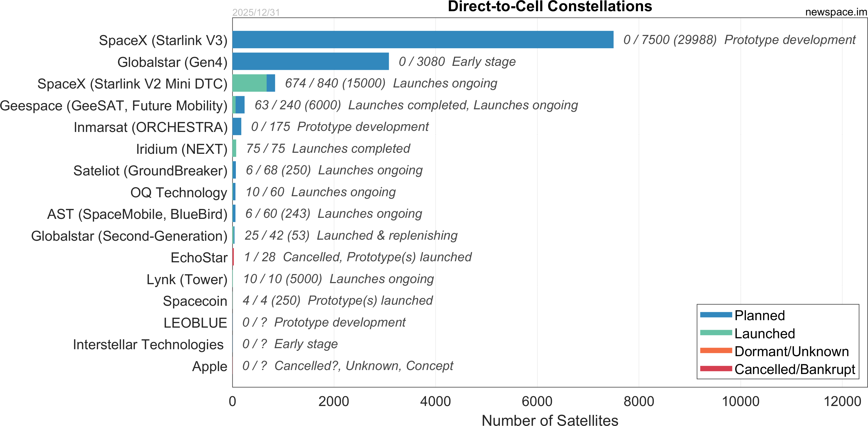Click the newspace.im link text

pos(836,12)
